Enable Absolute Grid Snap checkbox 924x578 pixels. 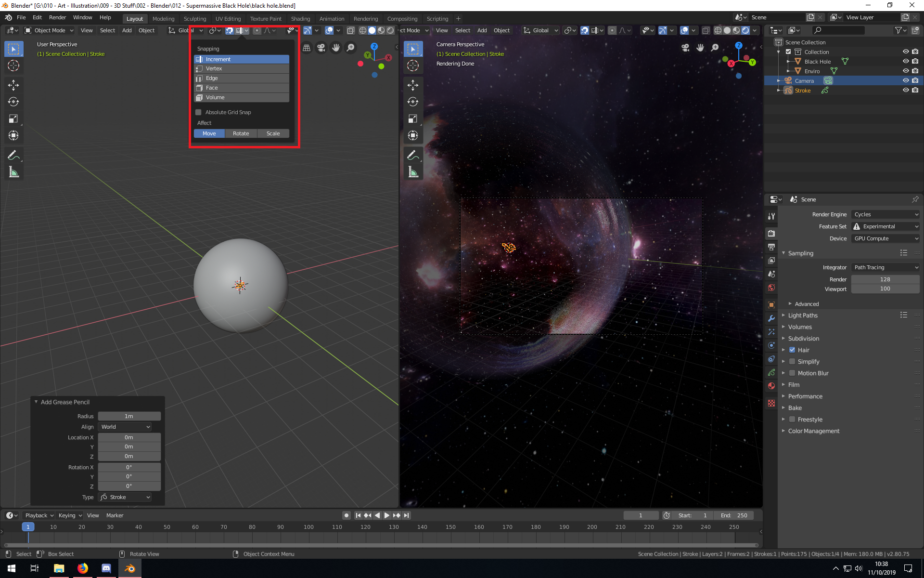click(x=198, y=112)
